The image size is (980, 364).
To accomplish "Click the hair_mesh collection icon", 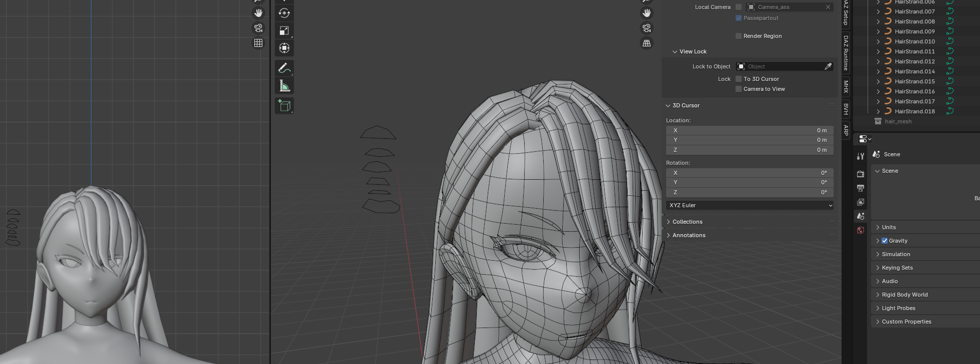I will pos(878,121).
